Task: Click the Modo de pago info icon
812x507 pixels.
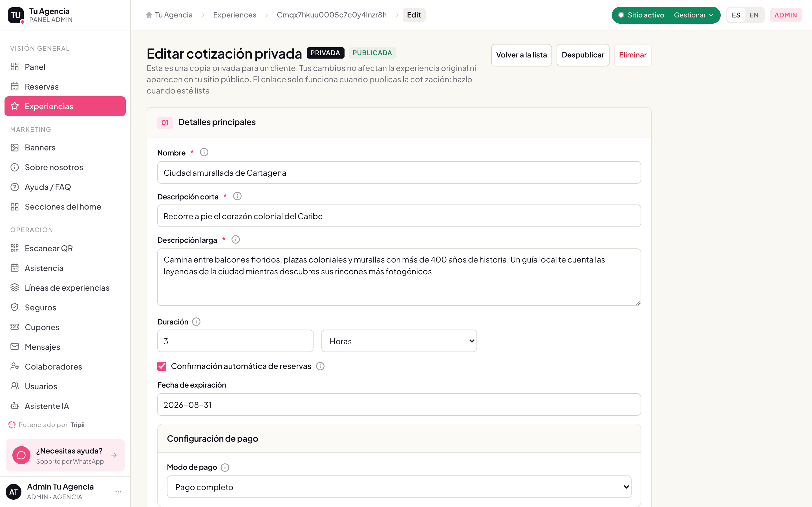Action: point(225,468)
